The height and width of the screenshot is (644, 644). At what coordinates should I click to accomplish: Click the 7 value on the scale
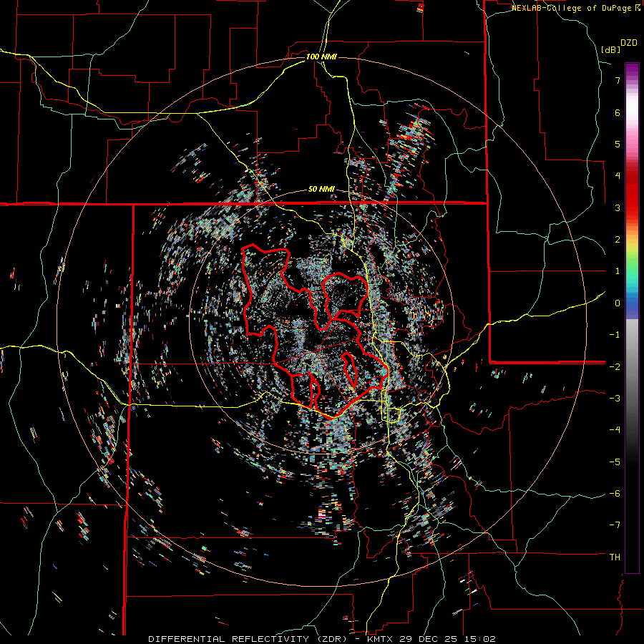[618, 80]
